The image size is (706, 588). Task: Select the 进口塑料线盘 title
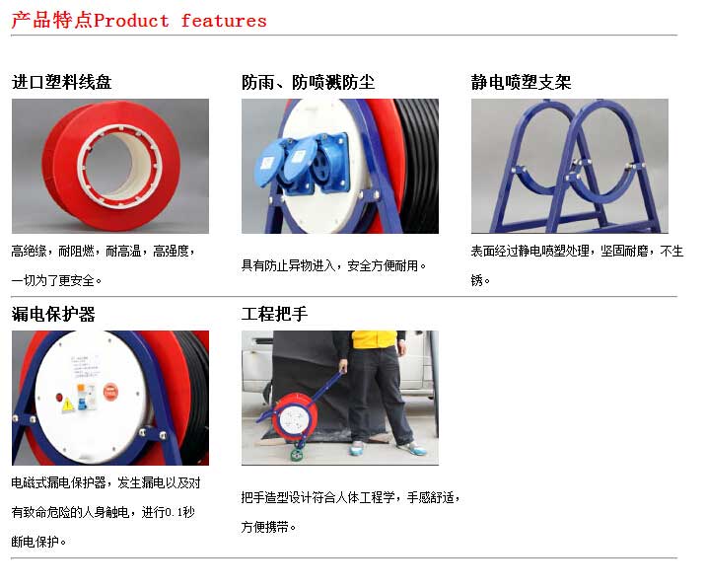pyautogui.click(x=62, y=82)
